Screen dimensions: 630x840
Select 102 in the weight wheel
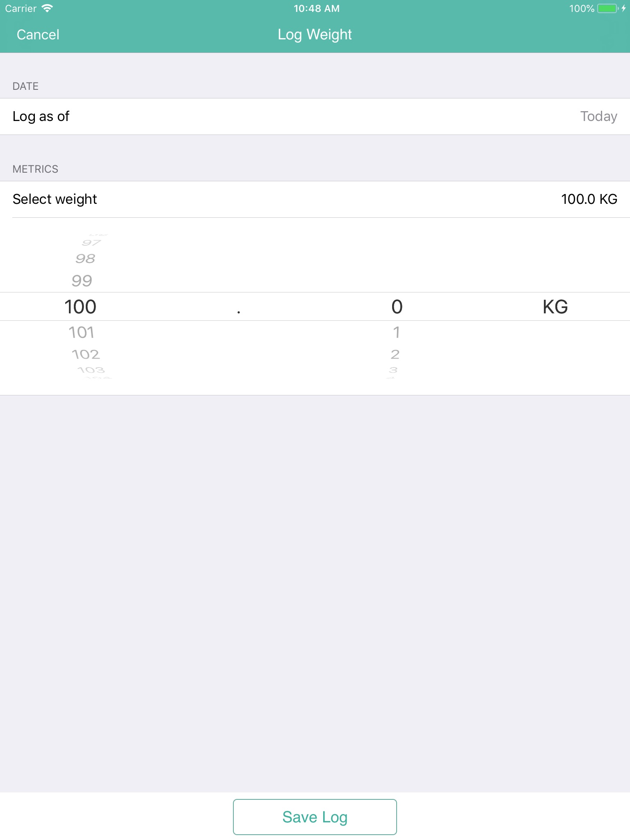[x=85, y=354]
